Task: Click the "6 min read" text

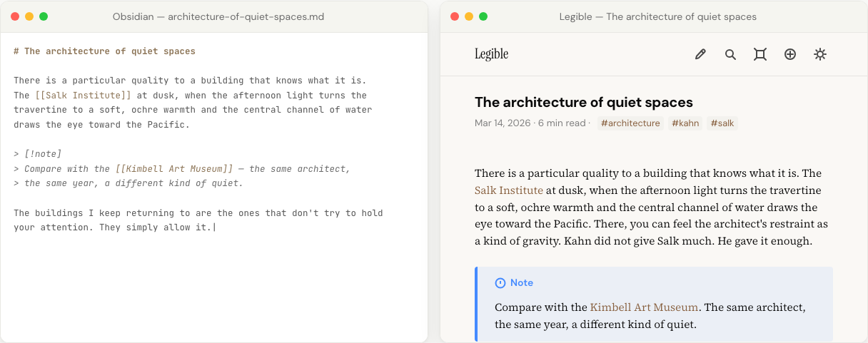Action: click(562, 123)
